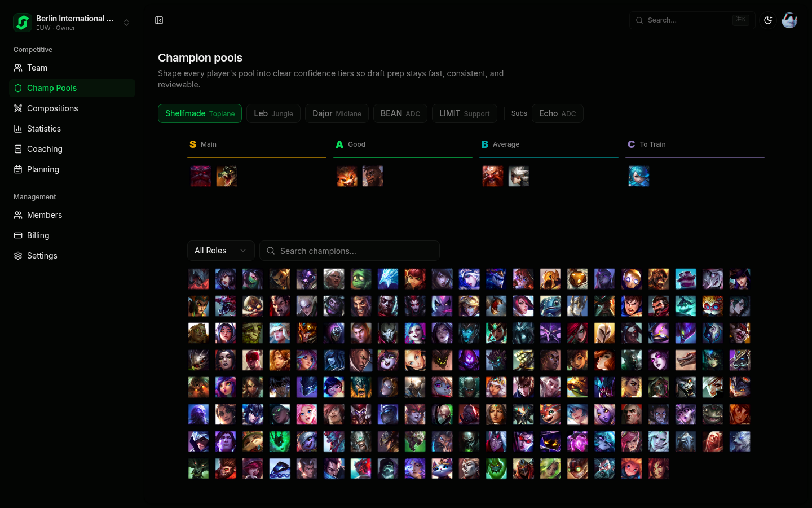The height and width of the screenshot is (508, 812).
Task: Choose Jinx champion icon
Action: tap(415, 333)
